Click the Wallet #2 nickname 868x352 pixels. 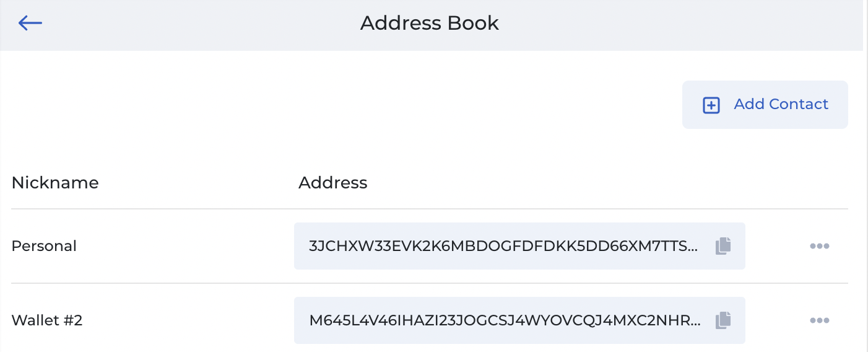(x=47, y=320)
